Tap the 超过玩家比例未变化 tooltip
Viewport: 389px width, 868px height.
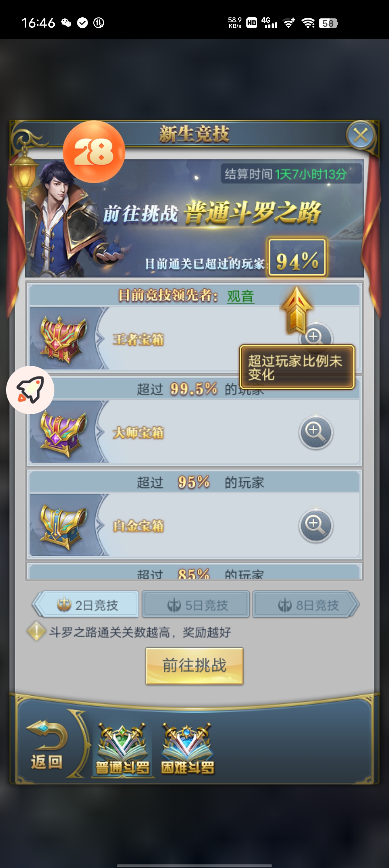(x=297, y=367)
